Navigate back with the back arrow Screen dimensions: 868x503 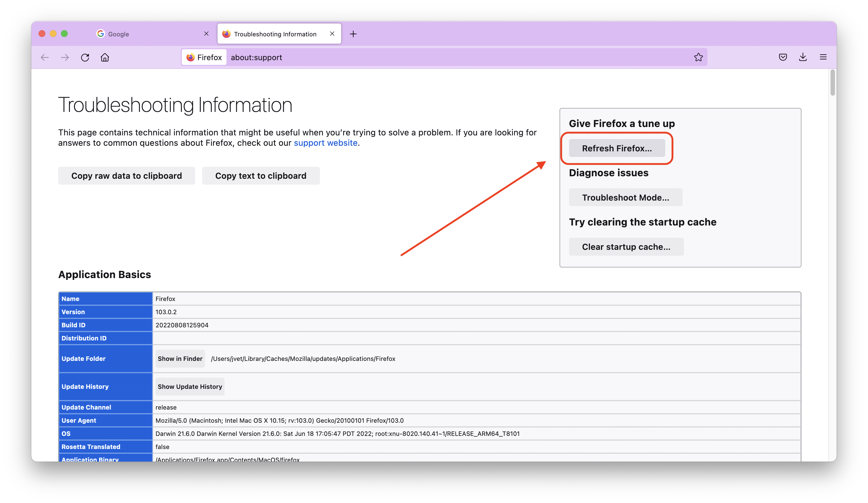click(44, 57)
